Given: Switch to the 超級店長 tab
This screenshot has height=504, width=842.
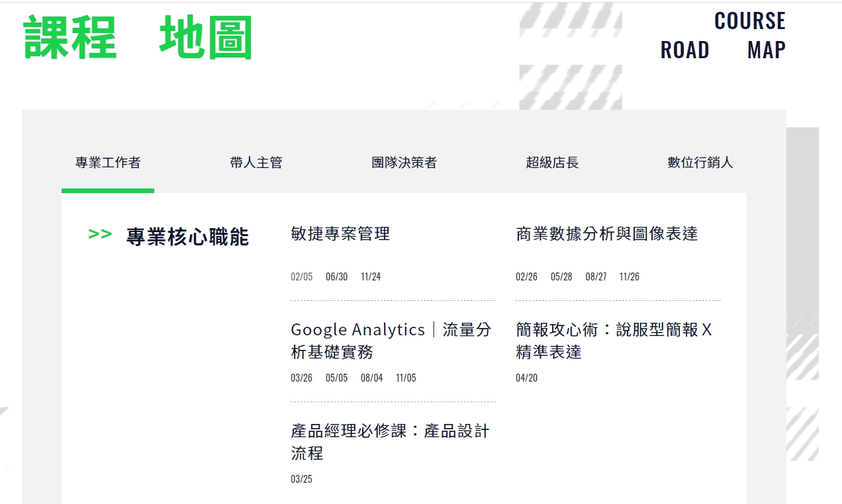Looking at the screenshot, I should pos(552,163).
